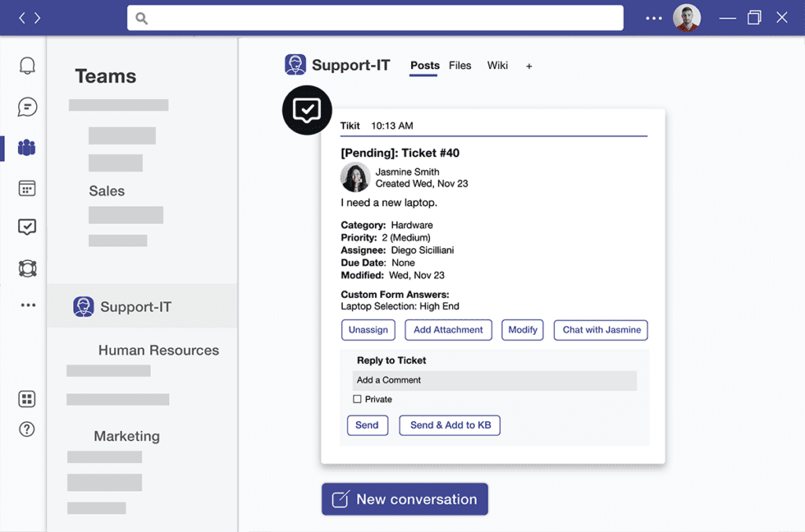Open the top bar more options menu
Screen dimensions: 805x532
[x=653, y=19]
